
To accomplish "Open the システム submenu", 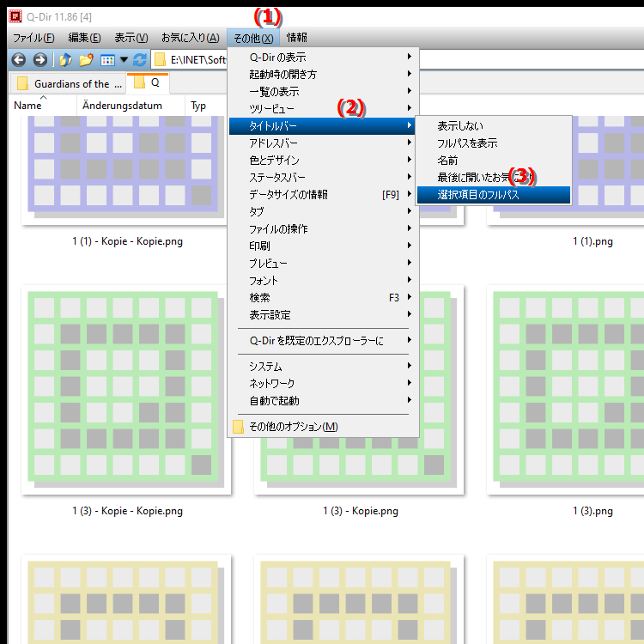I will 323,367.
